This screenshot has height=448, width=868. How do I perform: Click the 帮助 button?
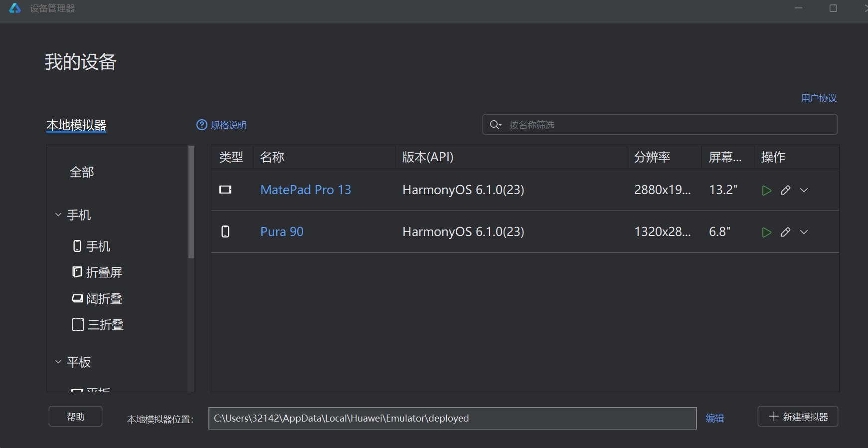coord(76,417)
